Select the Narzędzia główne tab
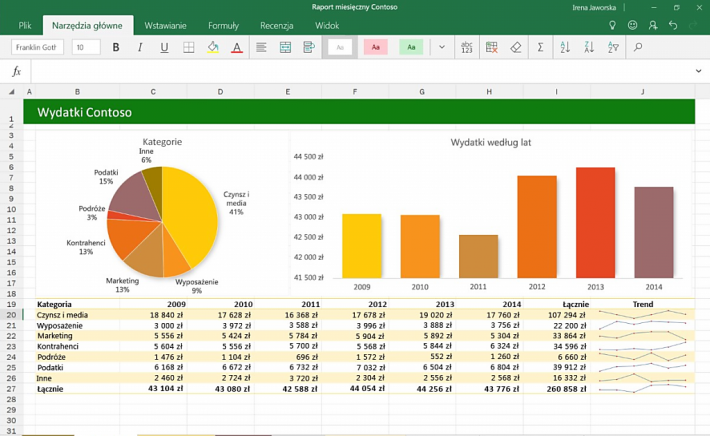 tap(87, 26)
